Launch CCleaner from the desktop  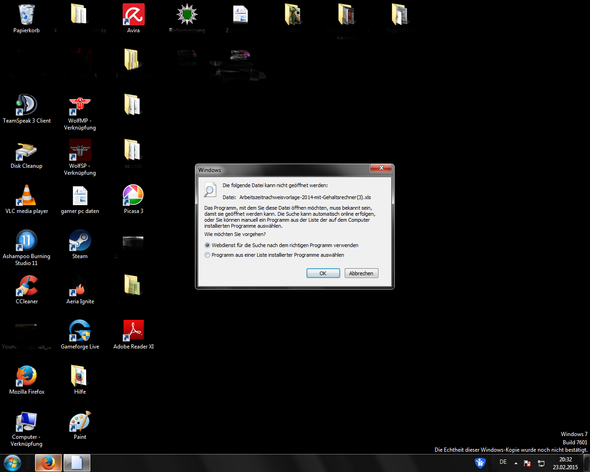(x=26, y=289)
